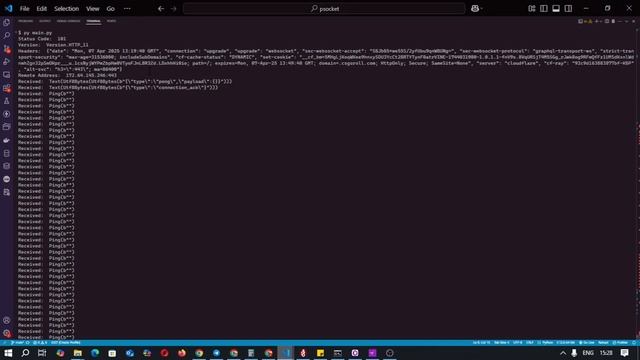Open the View menu
Screen dimensions: 640x360
93,9
